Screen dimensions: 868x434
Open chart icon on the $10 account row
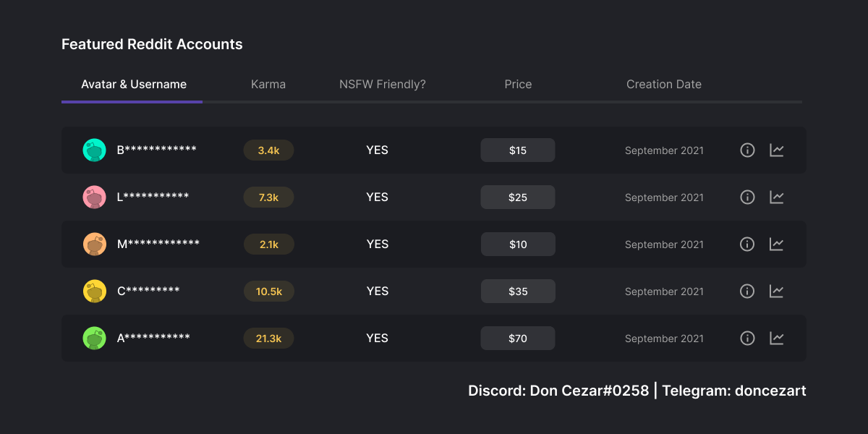click(776, 244)
